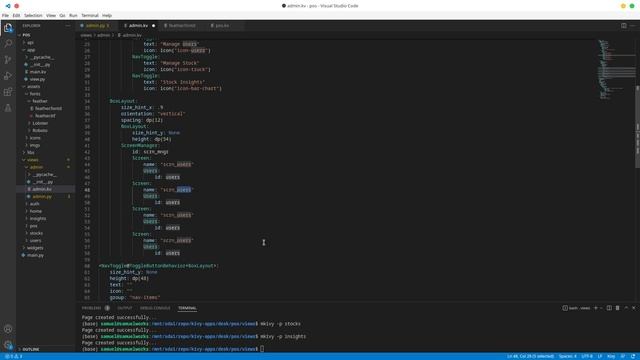Click the errors and warnings status indicator
The height and width of the screenshot is (360, 640).
pos(13,356)
